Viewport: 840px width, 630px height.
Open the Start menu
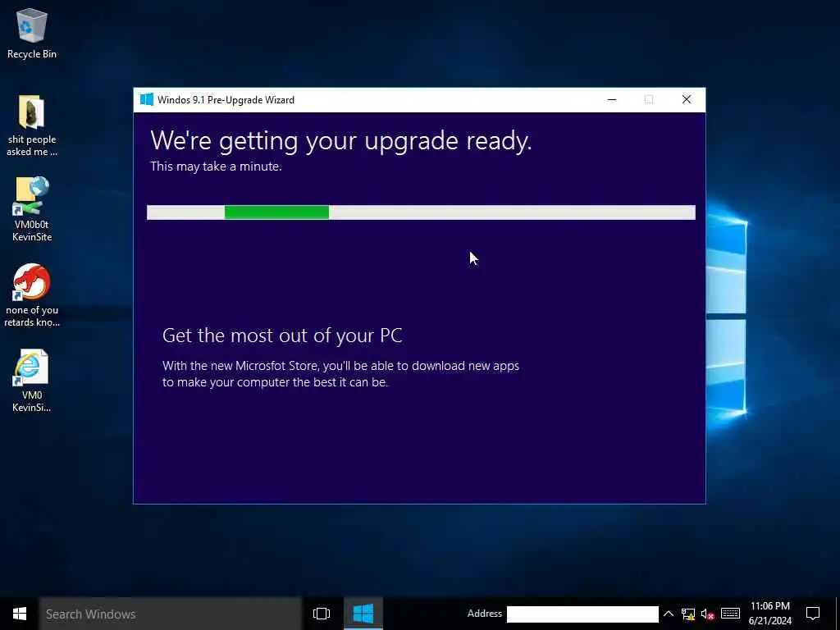pyautogui.click(x=20, y=614)
